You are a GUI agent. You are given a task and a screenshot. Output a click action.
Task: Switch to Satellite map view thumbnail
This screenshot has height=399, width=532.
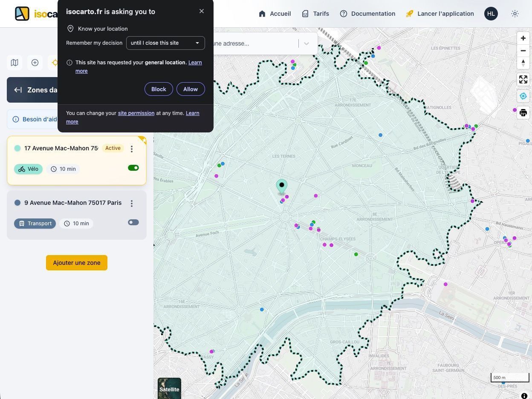(x=169, y=388)
